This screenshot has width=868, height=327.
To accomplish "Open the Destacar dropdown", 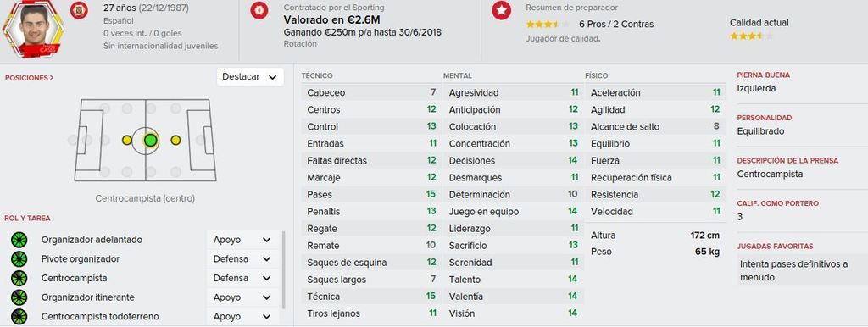I will tap(250, 77).
